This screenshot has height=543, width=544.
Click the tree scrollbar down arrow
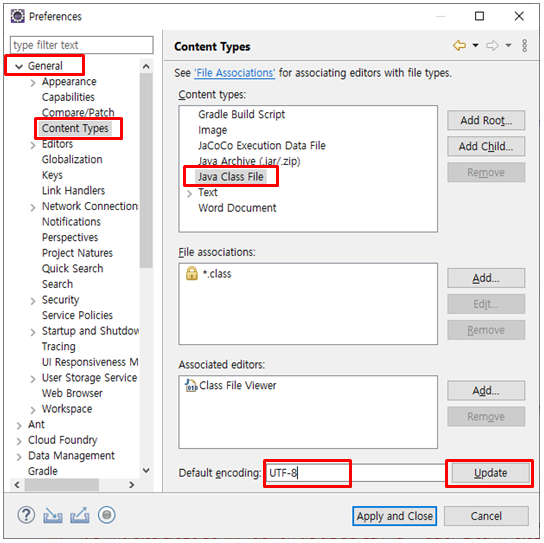click(x=146, y=470)
